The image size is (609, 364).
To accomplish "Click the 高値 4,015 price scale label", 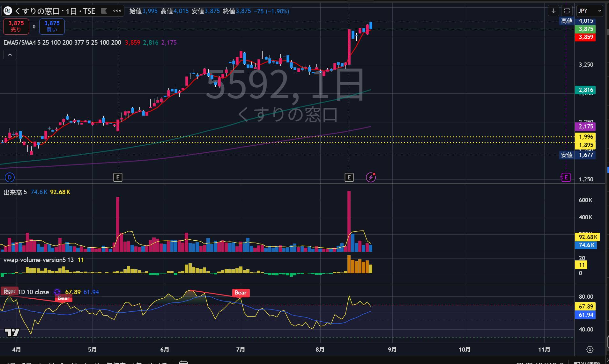I will point(577,21).
